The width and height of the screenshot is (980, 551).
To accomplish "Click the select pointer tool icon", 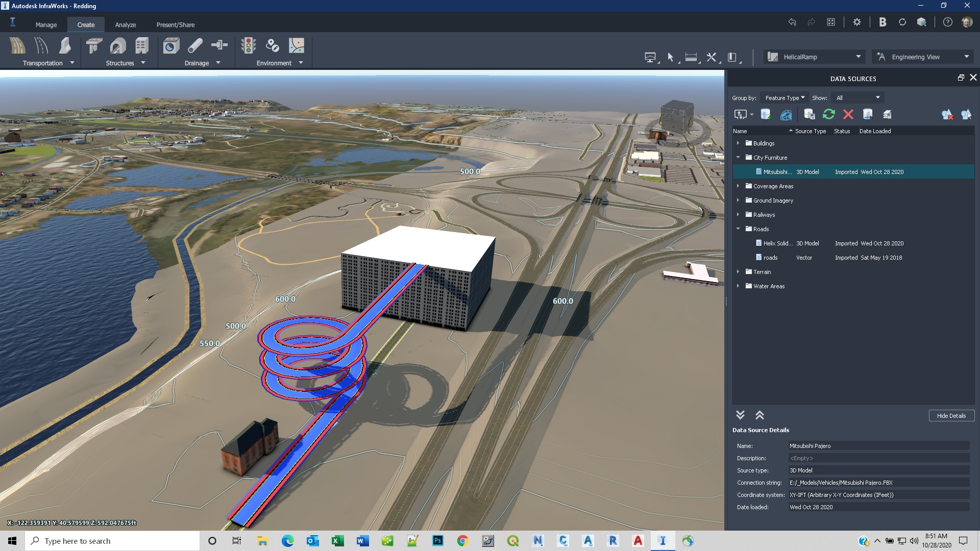I will click(x=671, y=57).
